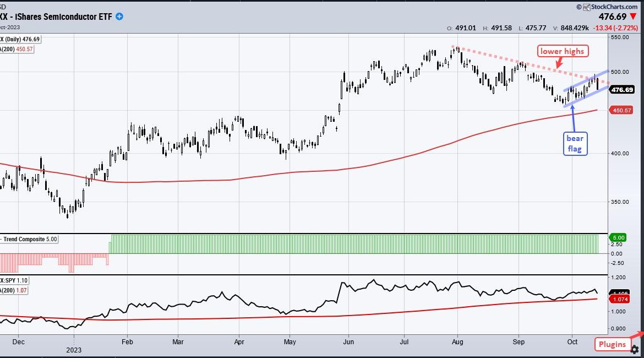
Task: Click the black 476.69 price tag on the axis
Action: pos(622,90)
